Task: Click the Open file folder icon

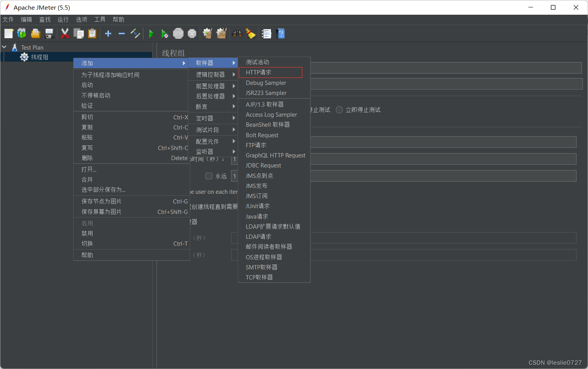Action: pyautogui.click(x=36, y=34)
